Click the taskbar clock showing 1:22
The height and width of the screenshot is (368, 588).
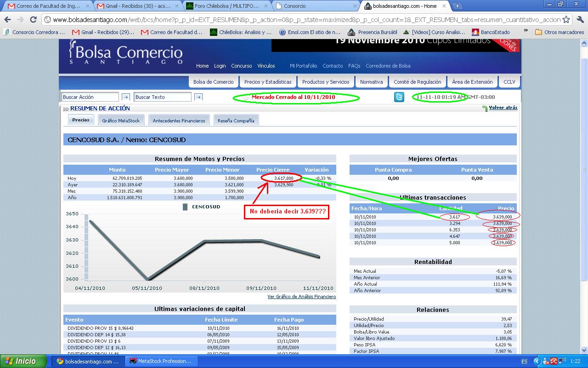coord(575,362)
